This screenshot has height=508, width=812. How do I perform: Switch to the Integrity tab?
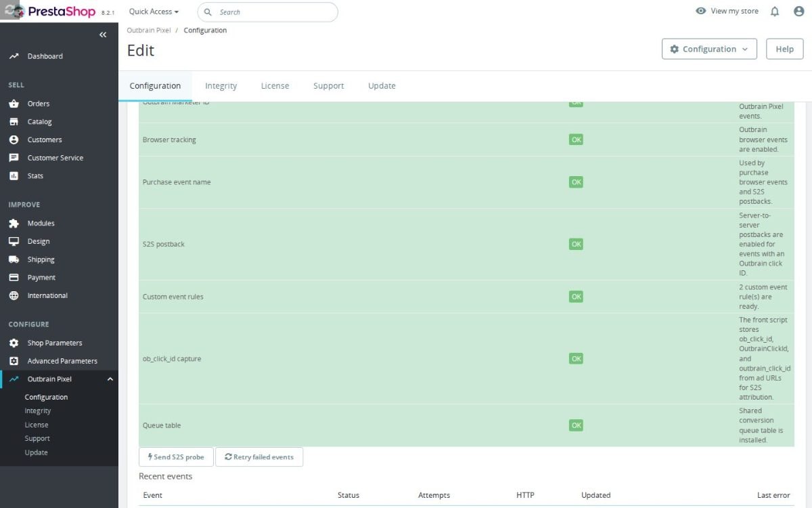pos(221,86)
